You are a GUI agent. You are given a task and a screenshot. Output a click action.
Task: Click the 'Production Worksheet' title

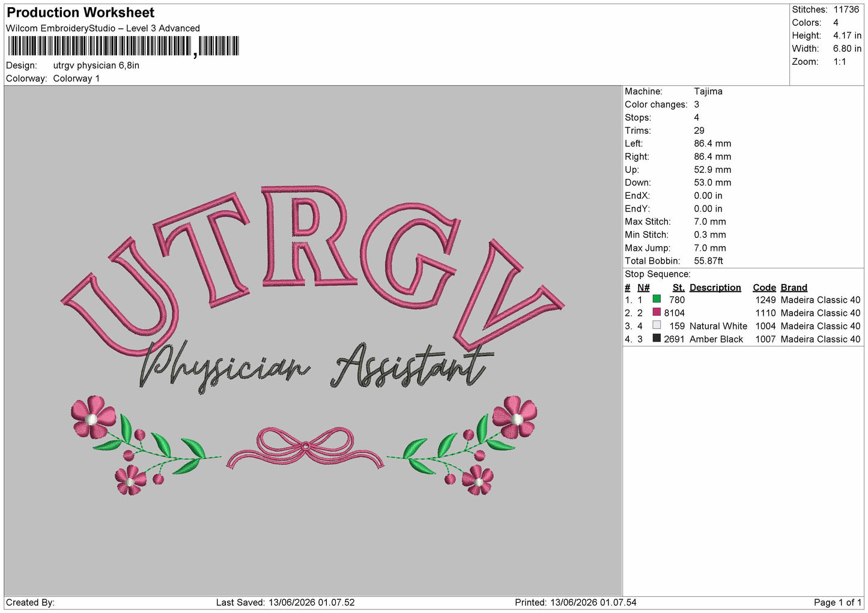(x=80, y=13)
